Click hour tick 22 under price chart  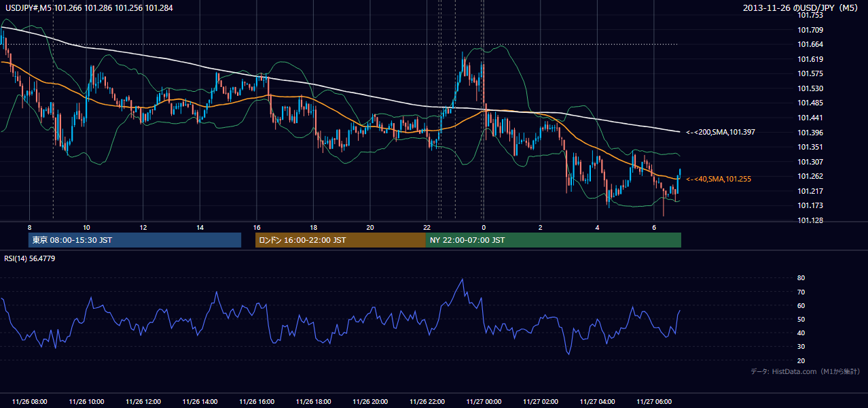point(427,227)
